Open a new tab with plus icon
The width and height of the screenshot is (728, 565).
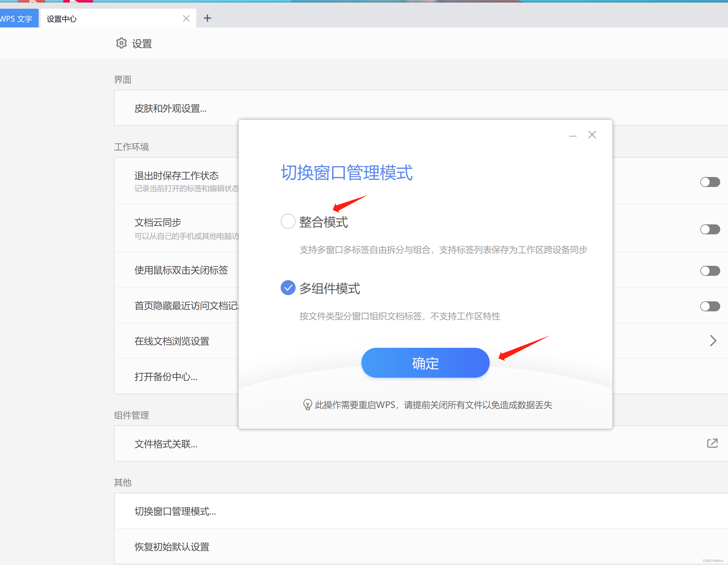[x=207, y=18]
